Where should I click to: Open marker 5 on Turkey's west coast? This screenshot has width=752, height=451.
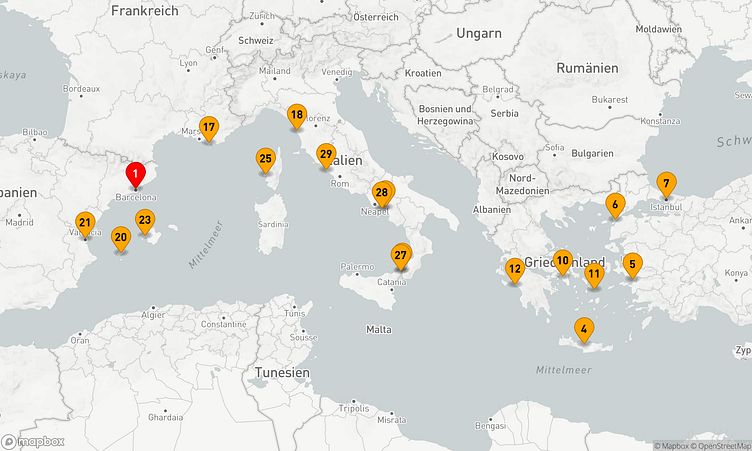631,265
